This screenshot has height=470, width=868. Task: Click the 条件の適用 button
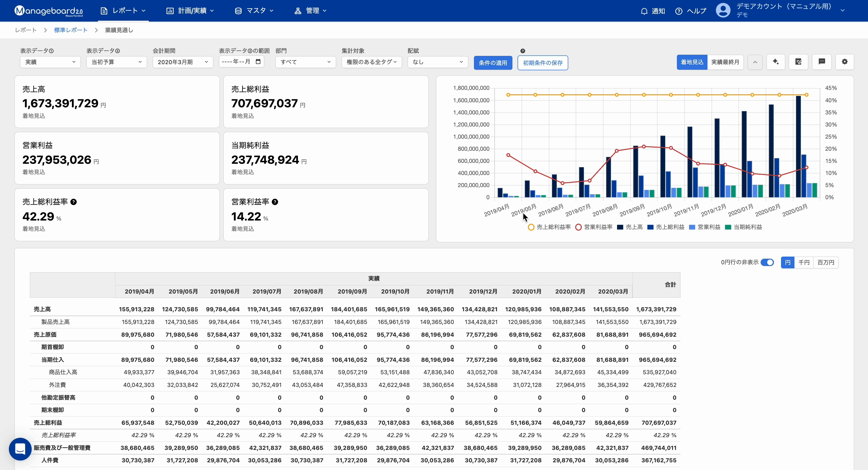(x=493, y=63)
